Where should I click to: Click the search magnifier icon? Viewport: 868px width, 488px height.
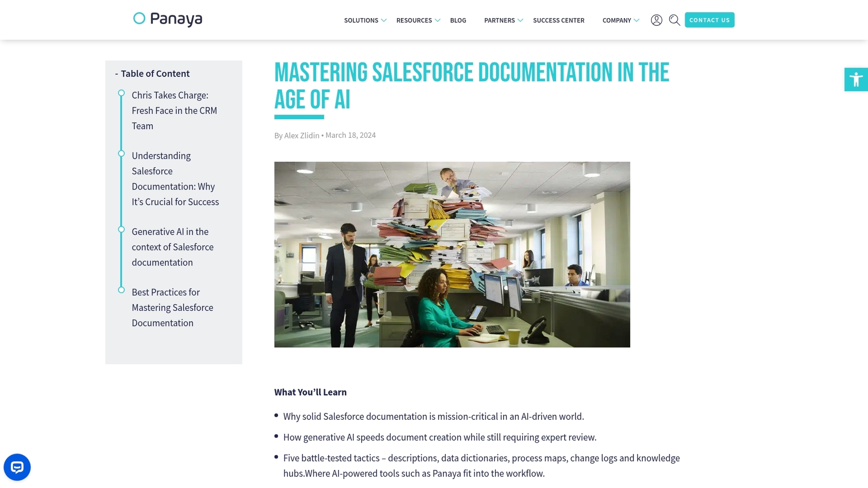[674, 20]
